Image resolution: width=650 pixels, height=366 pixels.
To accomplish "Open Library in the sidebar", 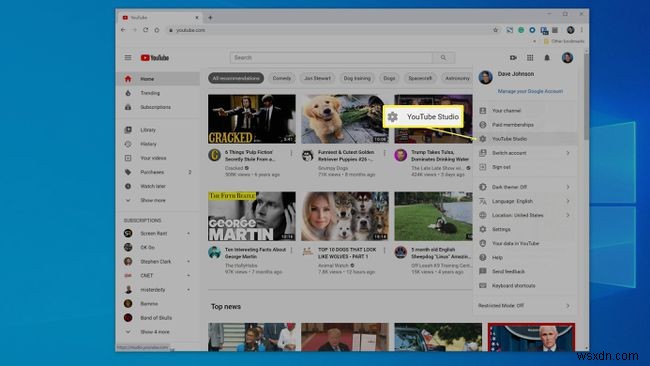I will click(x=158, y=130).
